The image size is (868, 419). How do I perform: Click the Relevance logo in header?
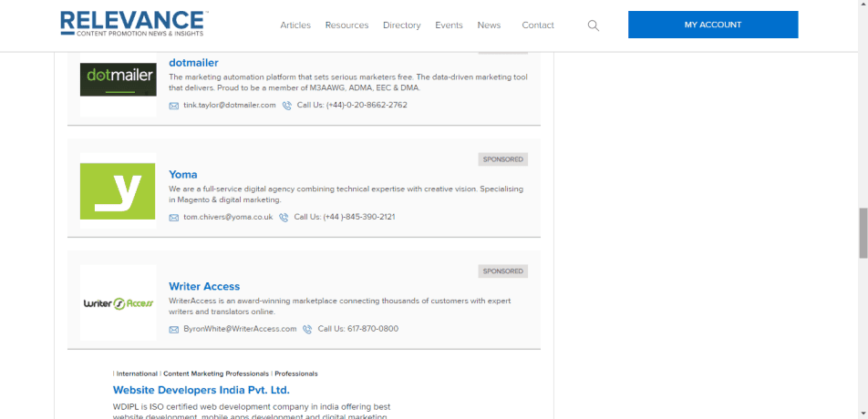click(x=134, y=24)
